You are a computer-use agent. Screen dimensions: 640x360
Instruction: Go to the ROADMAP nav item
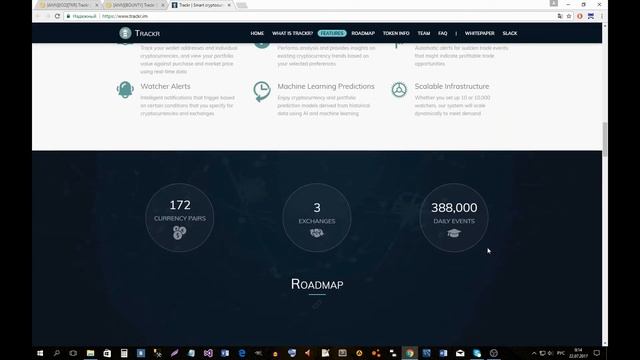point(363,33)
